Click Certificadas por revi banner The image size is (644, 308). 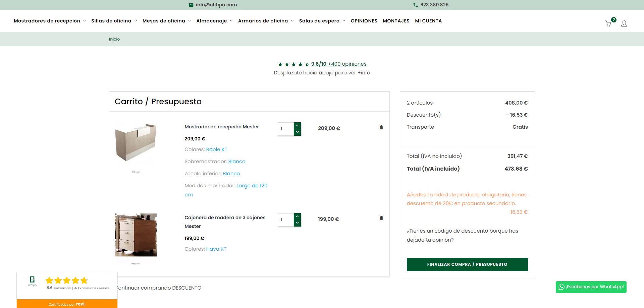pos(67,304)
